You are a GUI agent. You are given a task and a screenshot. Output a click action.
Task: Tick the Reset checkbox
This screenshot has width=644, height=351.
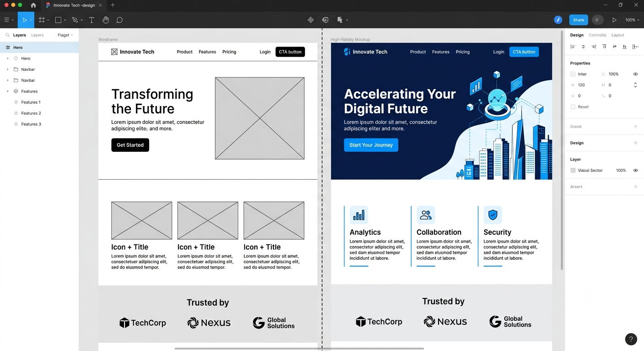pos(573,107)
